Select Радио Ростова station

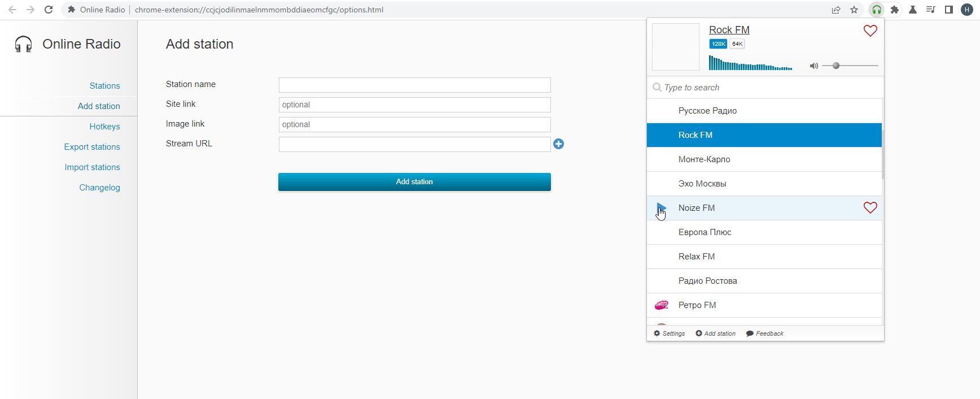click(x=764, y=281)
